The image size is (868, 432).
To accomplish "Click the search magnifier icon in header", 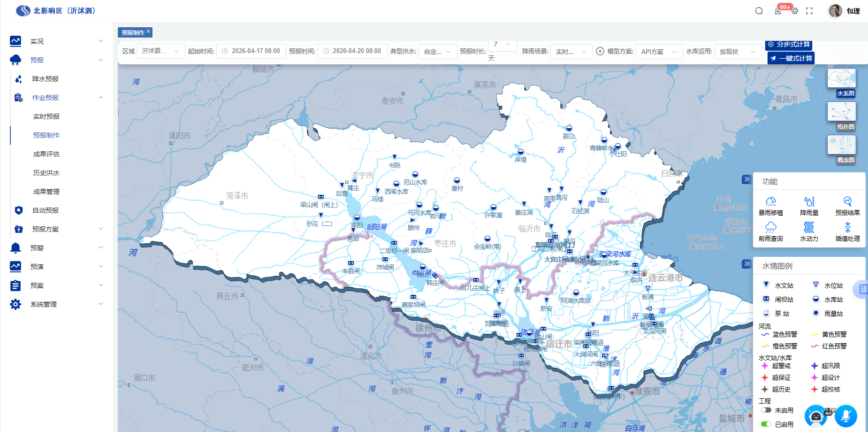I will (759, 11).
